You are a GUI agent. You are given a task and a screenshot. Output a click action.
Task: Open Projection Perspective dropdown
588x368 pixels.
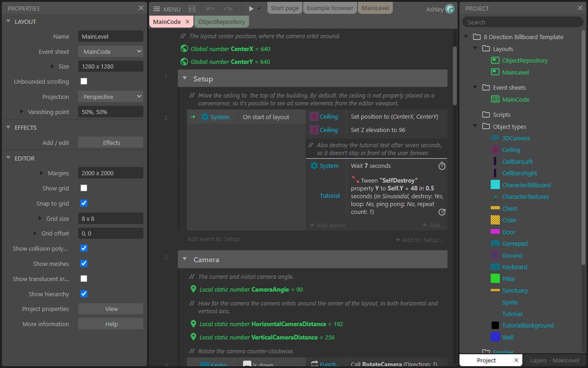tap(111, 97)
